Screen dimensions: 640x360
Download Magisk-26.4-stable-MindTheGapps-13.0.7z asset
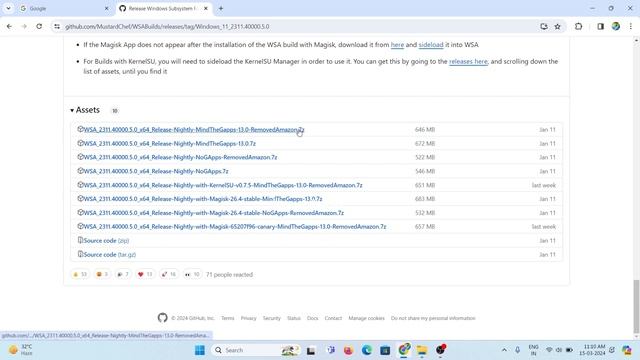click(x=202, y=199)
